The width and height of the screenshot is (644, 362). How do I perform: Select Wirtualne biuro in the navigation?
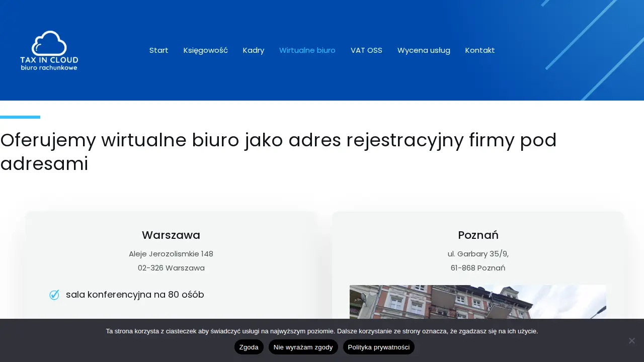tap(307, 50)
